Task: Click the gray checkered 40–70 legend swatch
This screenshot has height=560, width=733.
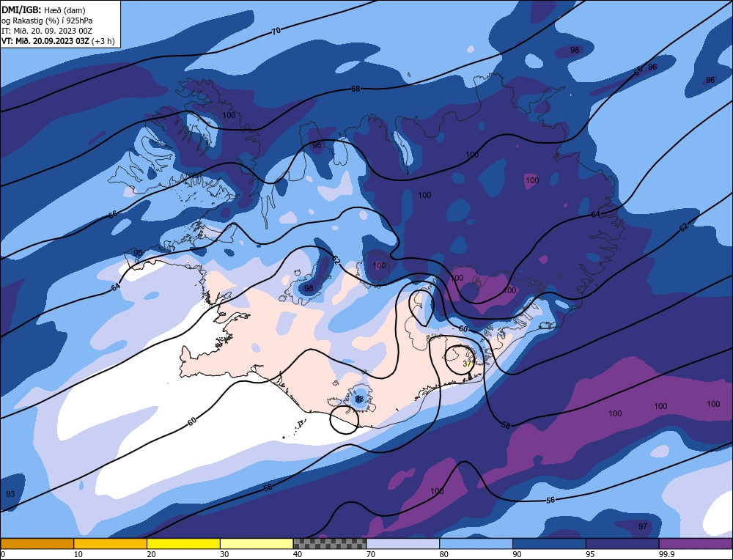Action: click(330, 543)
